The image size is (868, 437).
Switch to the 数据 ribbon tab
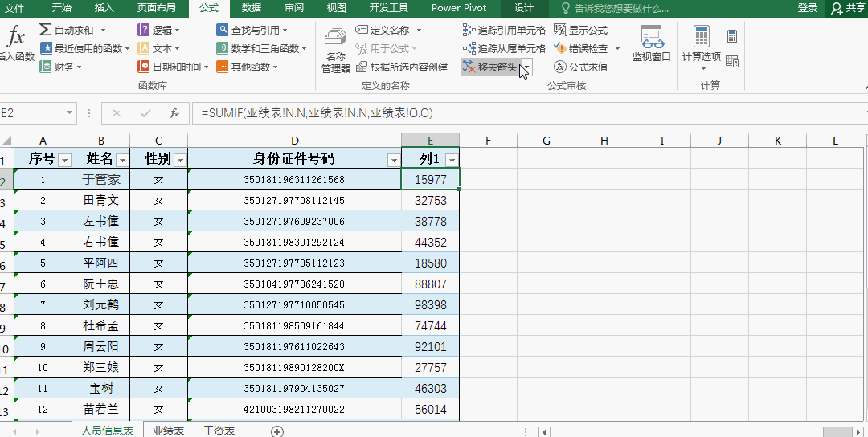tap(252, 8)
